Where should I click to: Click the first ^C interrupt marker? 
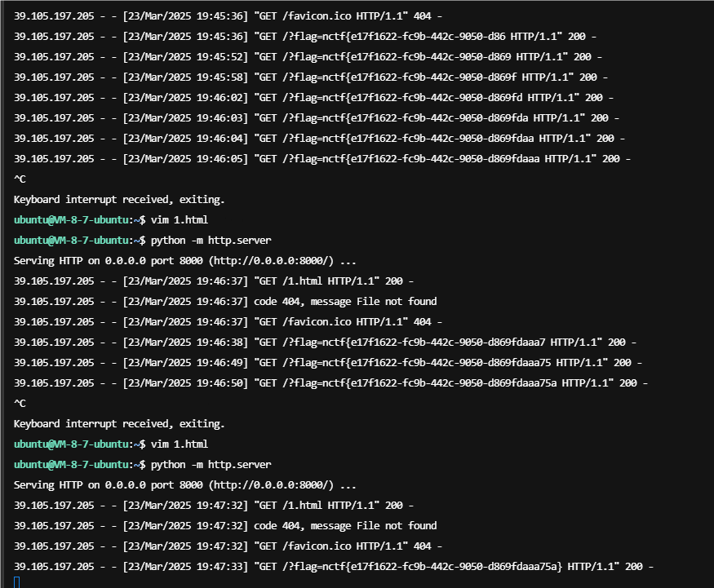20,179
